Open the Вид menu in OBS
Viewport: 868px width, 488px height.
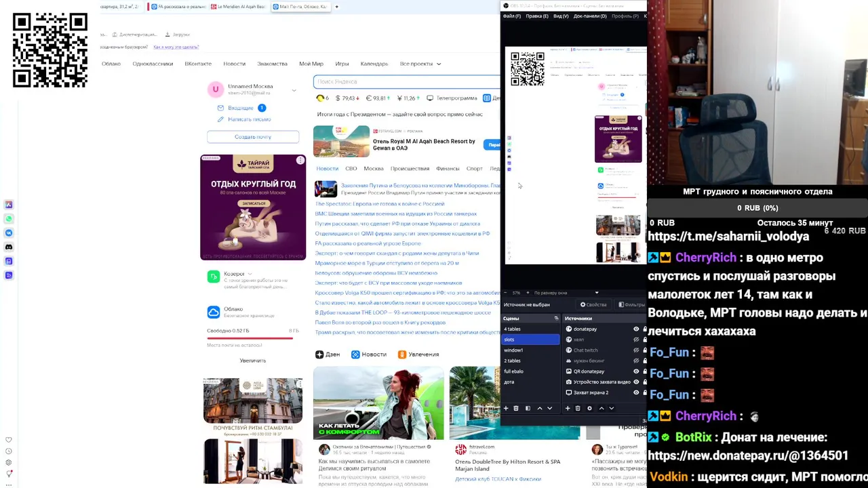561,16
